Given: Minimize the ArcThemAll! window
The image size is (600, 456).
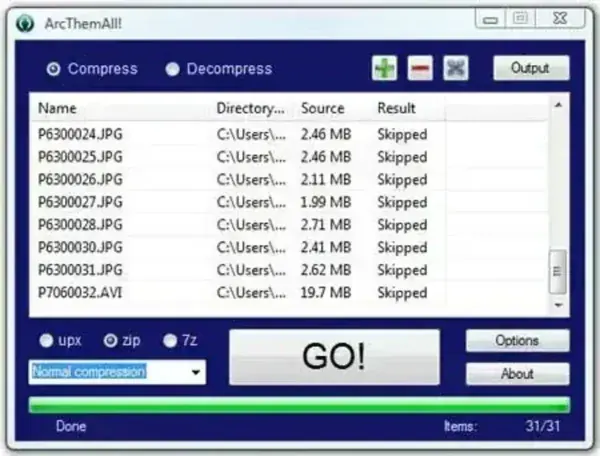Looking at the screenshot, I should [x=491, y=19].
